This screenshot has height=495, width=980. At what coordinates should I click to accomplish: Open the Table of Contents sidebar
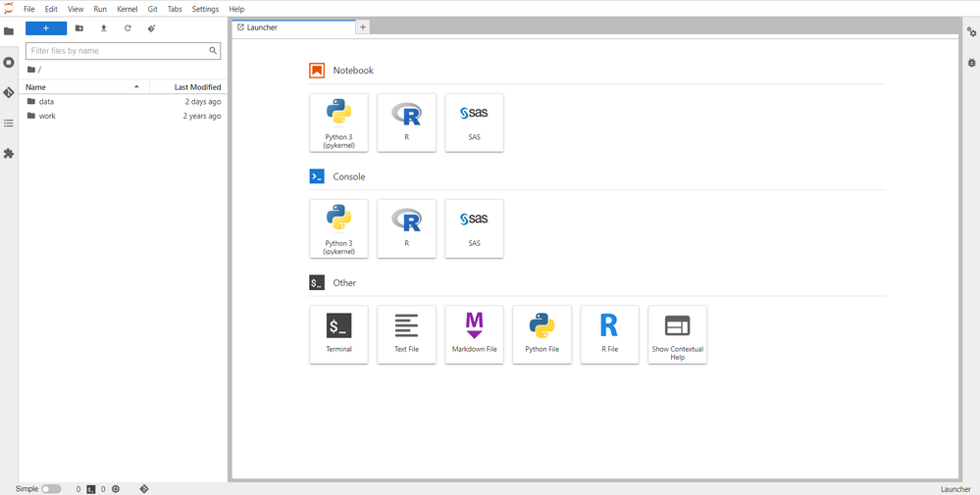pyautogui.click(x=9, y=123)
